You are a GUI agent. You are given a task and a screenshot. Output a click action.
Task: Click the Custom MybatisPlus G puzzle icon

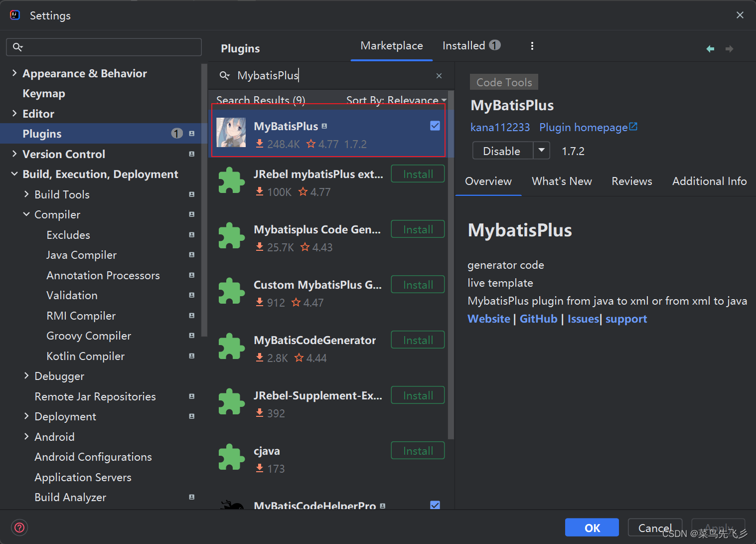pyautogui.click(x=231, y=291)
